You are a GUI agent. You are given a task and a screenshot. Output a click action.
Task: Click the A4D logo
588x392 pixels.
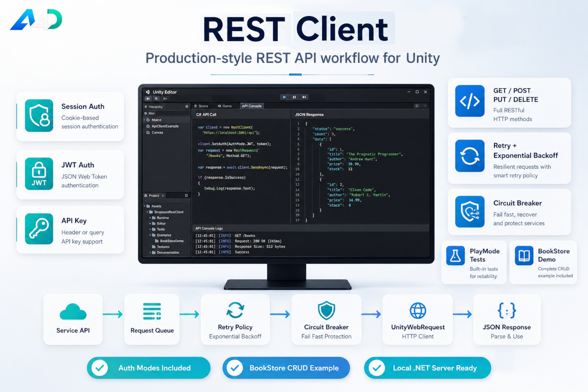36,20
